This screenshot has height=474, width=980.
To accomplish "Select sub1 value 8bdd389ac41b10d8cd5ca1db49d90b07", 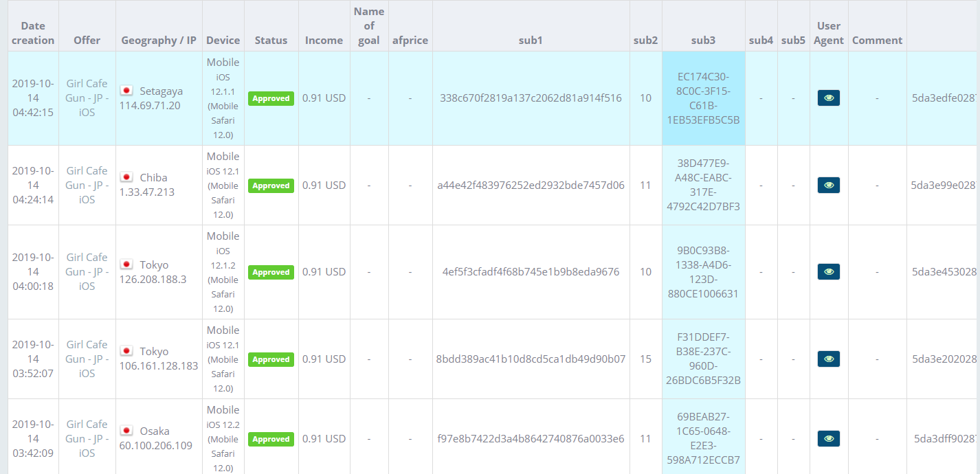I will (531, 359).
